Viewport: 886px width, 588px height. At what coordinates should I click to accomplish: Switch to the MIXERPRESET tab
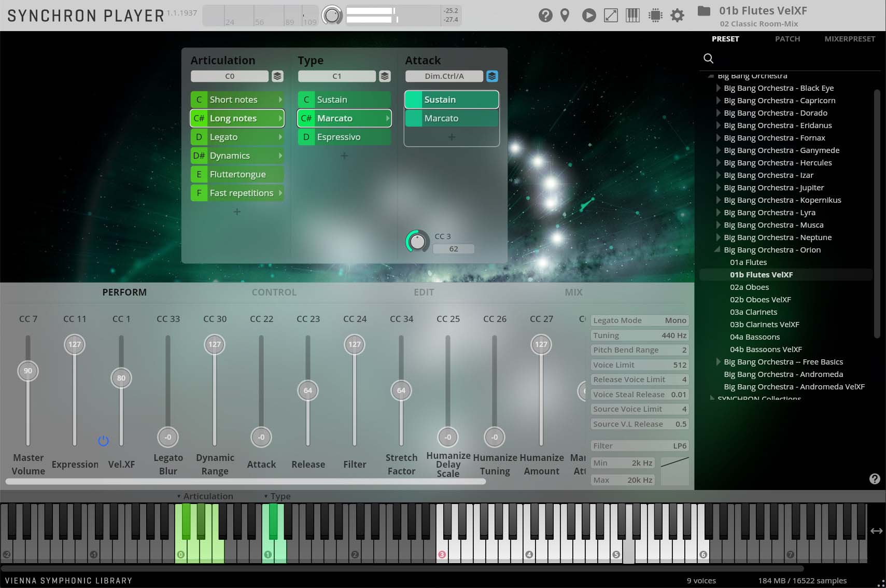(850, 39)
